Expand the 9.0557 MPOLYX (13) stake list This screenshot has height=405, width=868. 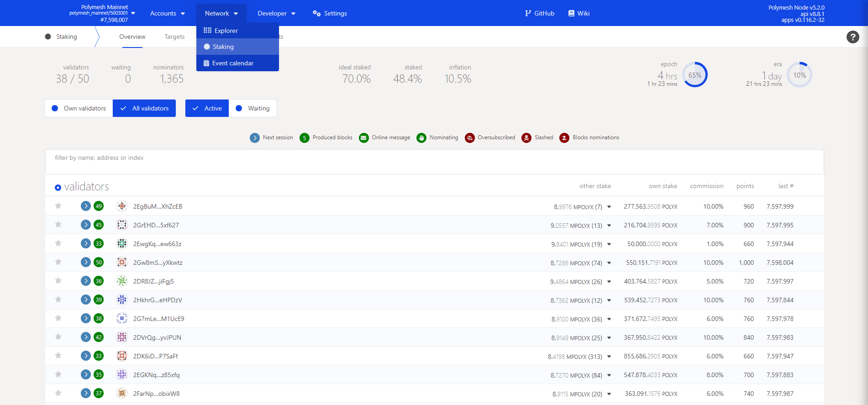[609, 226]
